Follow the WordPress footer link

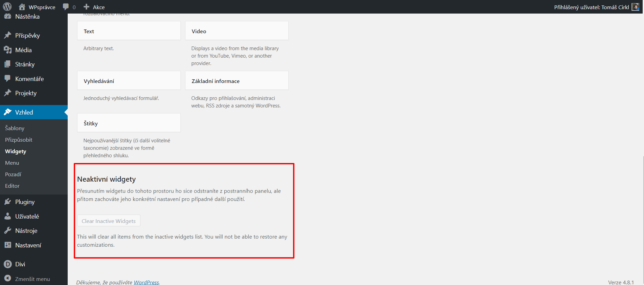(146, 282)
